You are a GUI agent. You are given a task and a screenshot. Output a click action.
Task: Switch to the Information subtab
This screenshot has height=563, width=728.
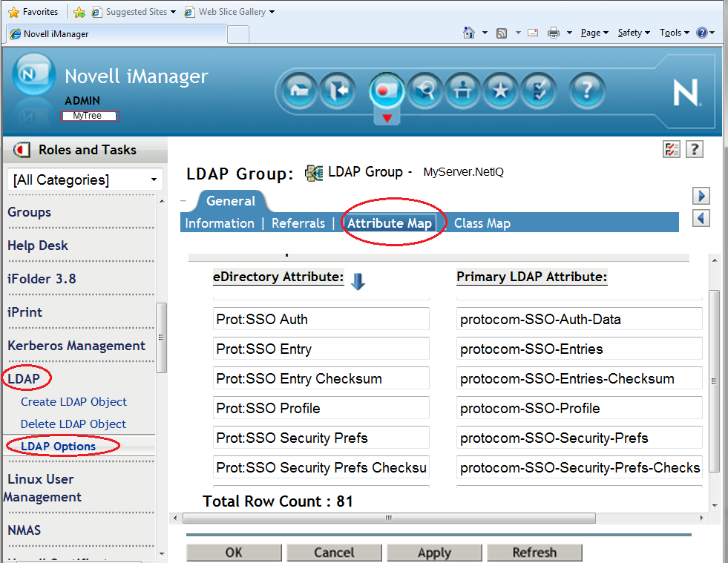pos(220,223)
